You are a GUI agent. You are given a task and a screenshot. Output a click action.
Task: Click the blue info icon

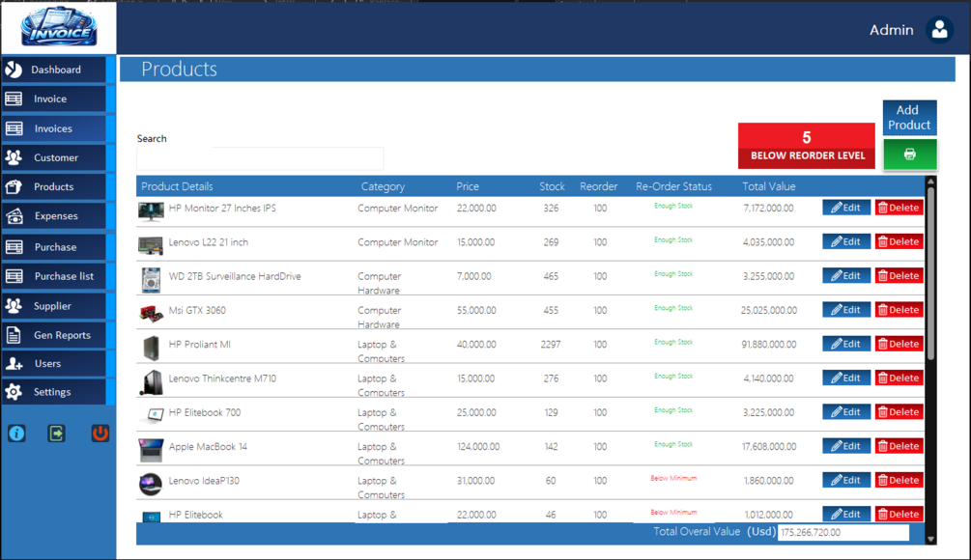point(16,434)
